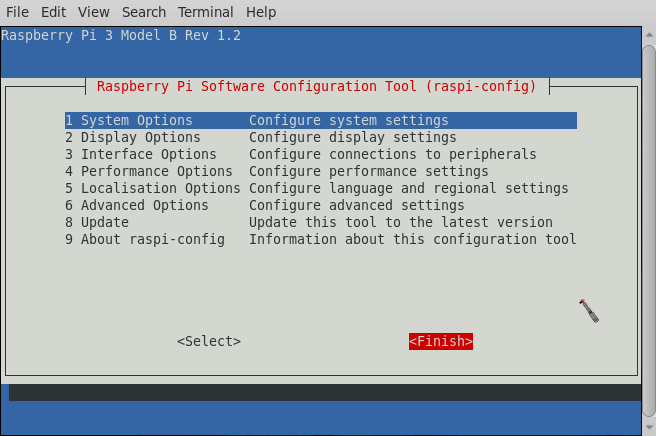Select 4 Performance Options entry
The image size is (656, 436).
pos(320,172)
